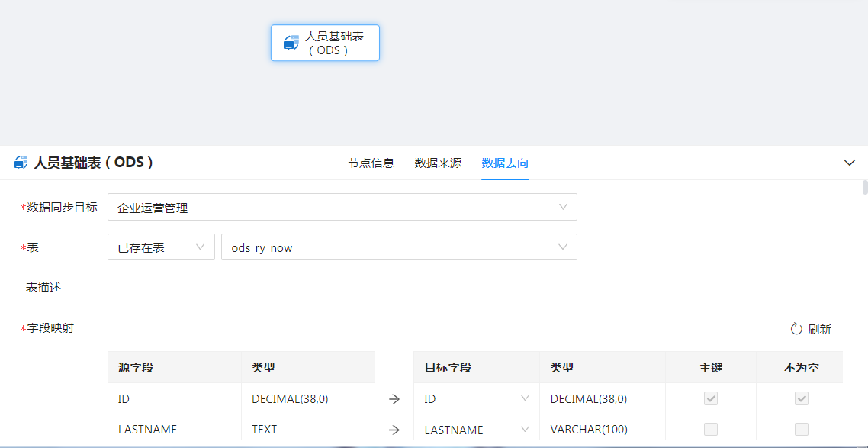
Task: Open the target field LASTNAME dropdown
Action: [x=476, y=430]
